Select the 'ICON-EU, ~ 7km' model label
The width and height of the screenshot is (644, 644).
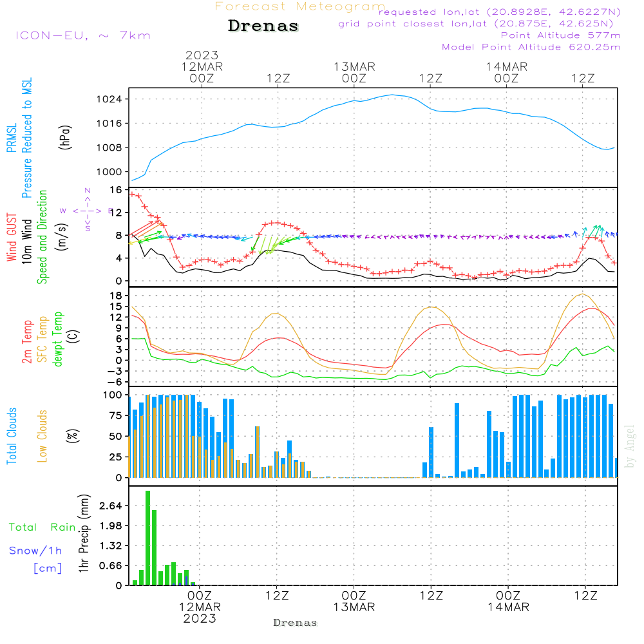pyautogui.click(x=83, y=35)
